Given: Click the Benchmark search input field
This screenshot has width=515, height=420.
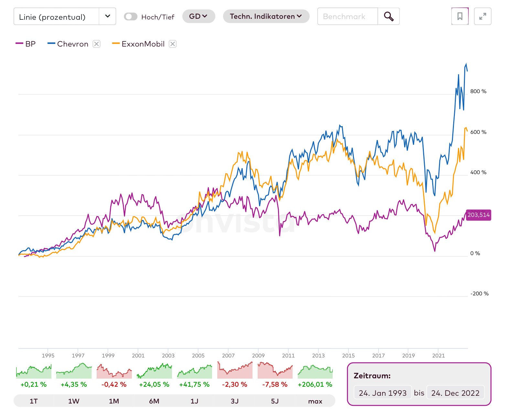Looking at the screenshot, I should point(348,16).
